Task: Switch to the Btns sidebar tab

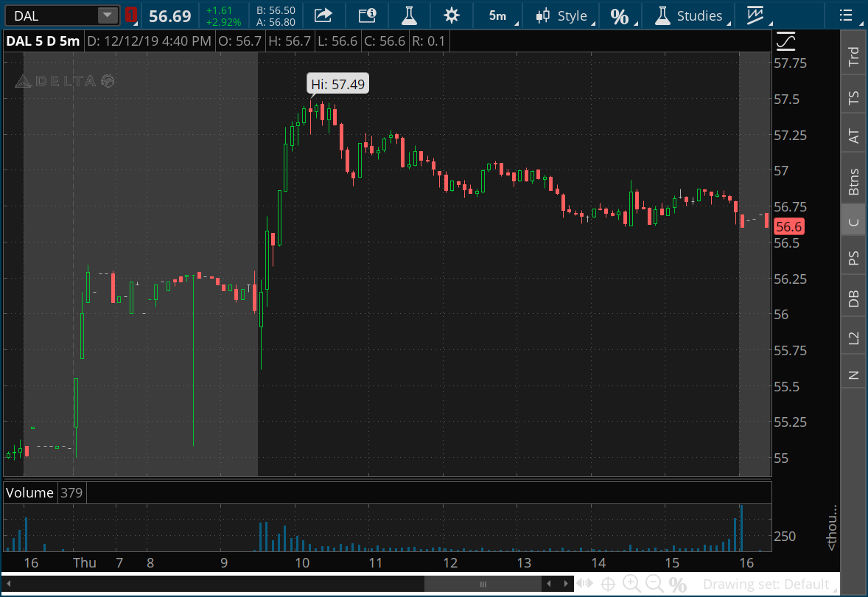Action: click(x=853, y=181)
